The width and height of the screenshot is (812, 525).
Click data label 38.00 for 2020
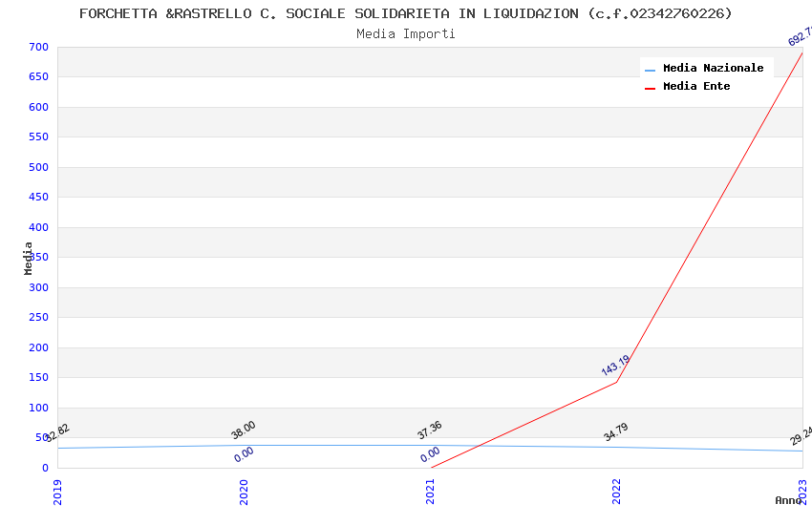244,430
